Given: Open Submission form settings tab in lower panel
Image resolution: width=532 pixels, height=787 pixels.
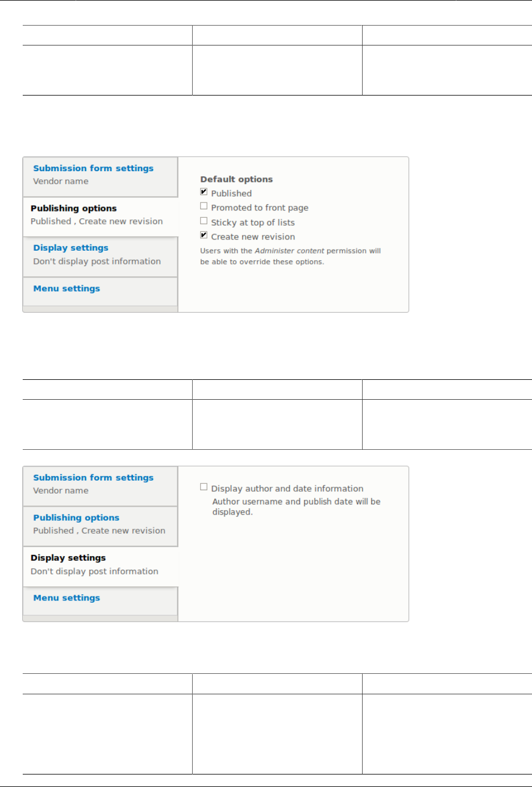Looking at the screenshot, I should (x=93, y=478).
